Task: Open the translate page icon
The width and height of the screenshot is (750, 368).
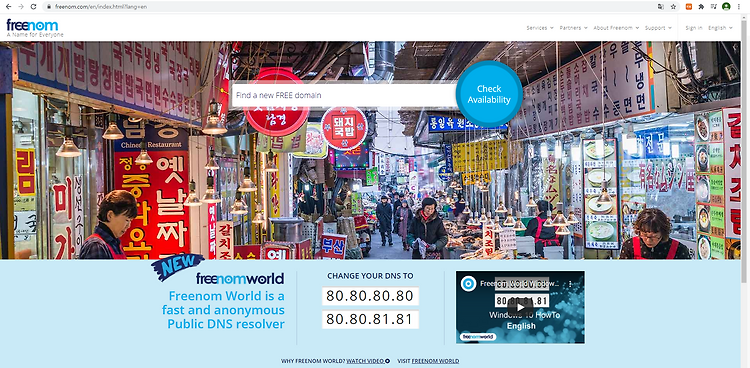Action: coord(661,7)
